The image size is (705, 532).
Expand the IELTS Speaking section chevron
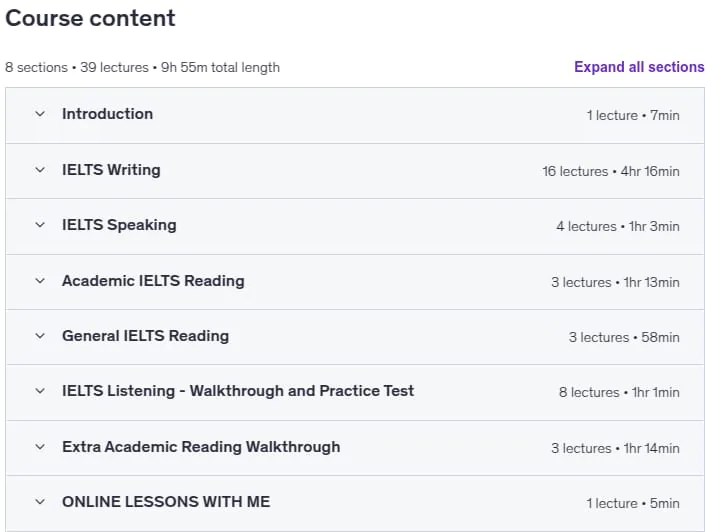click(x=40, y=225)
